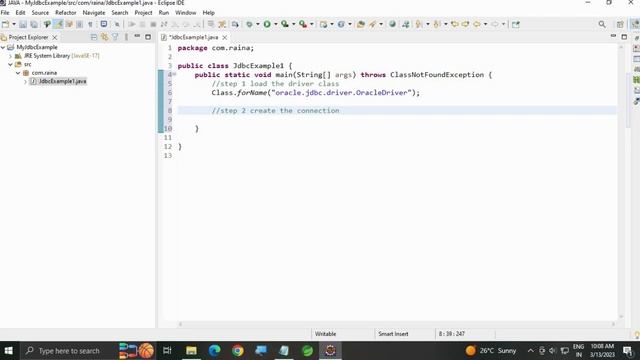Click the magnifier Quick Access search icon

click(602, 24)
